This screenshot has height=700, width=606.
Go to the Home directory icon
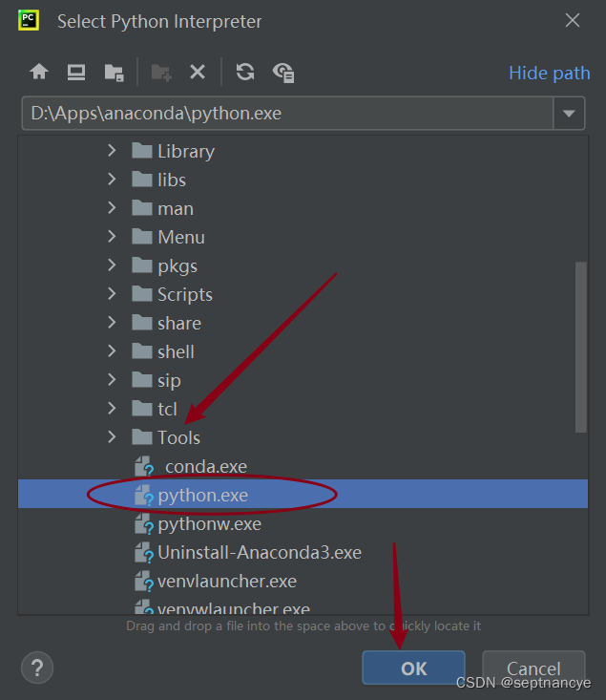coord(39,72)
